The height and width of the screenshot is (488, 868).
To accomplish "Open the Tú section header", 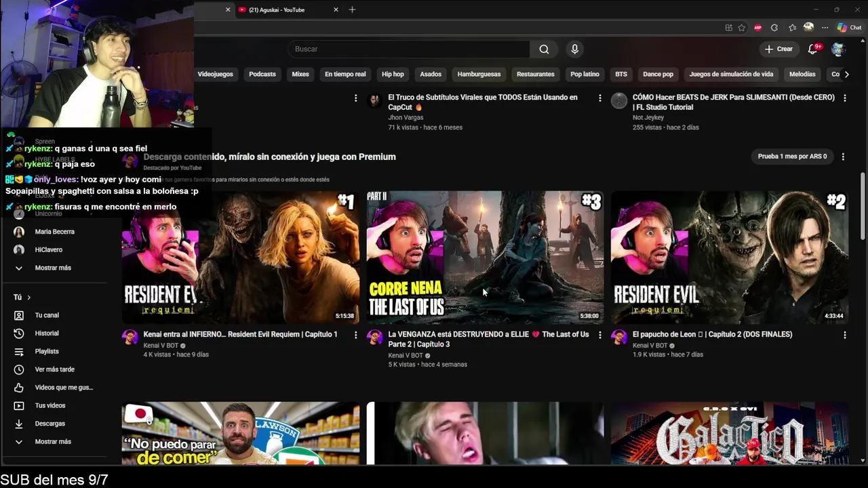I will tap(22, 298).
